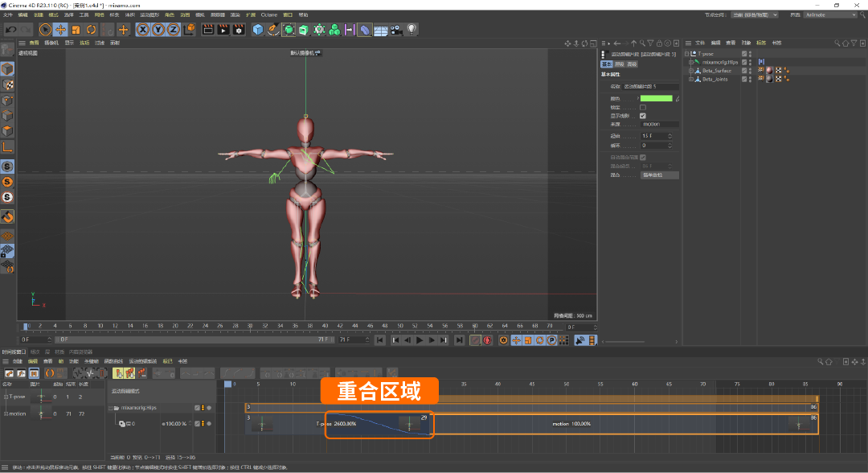This screenshot has height=473, width=868.
Task: Expand Beta_Joints in Object Manager
Action: (691, 79)
